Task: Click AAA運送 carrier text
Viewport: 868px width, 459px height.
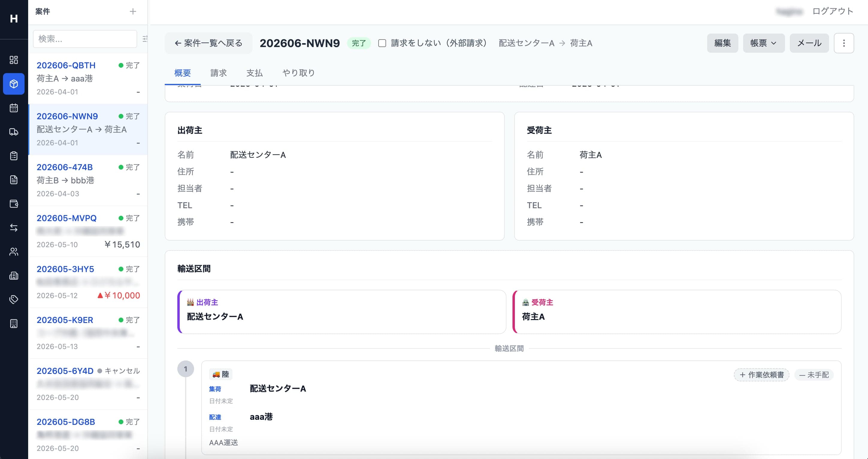Action: click(x=223, y=443)
